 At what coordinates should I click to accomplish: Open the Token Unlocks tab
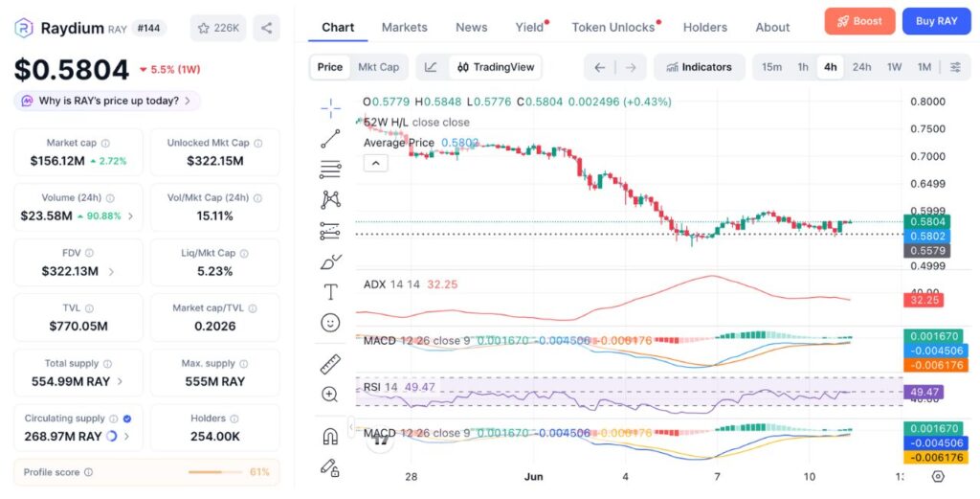[613, 28]
